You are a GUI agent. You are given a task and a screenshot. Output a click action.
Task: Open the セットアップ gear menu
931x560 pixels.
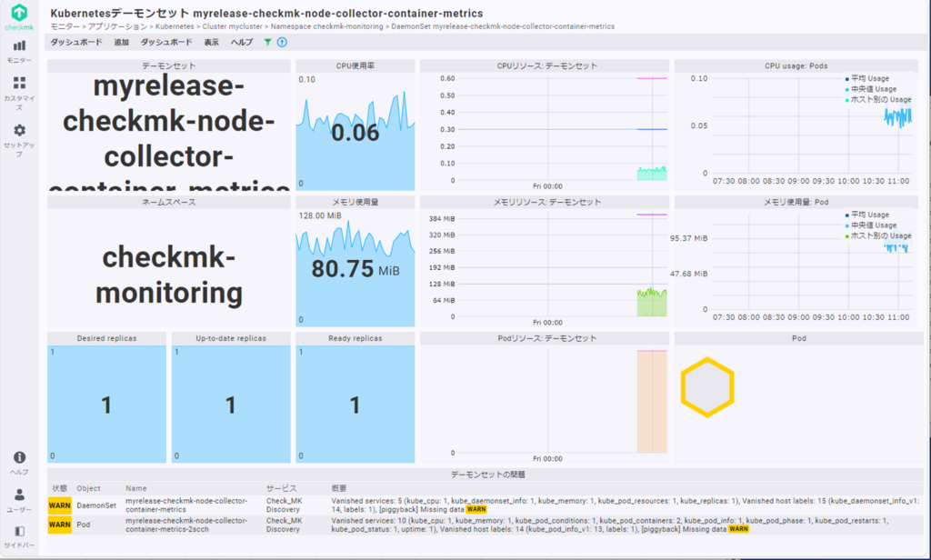point(19,140)
